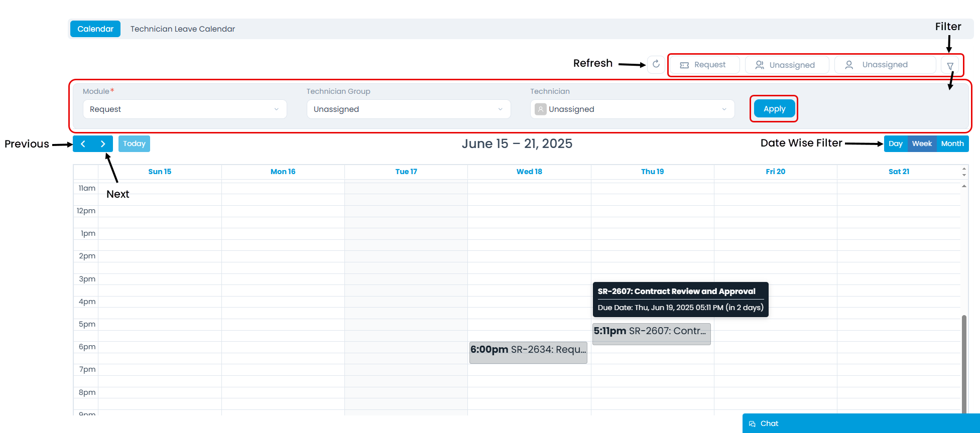980x433 pixels.
Task: Open the Technician Leave Calendar tab
Action: pyautogui.click(x=183, y=29)
